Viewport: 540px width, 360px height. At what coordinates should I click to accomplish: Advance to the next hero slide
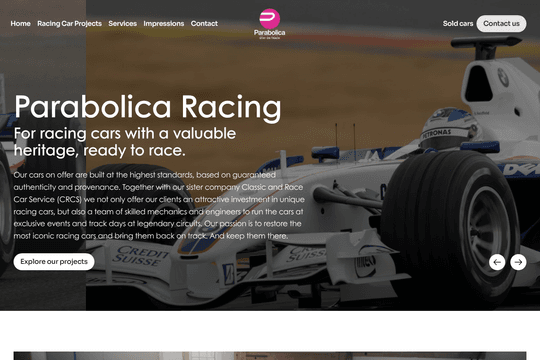[518, 262]
